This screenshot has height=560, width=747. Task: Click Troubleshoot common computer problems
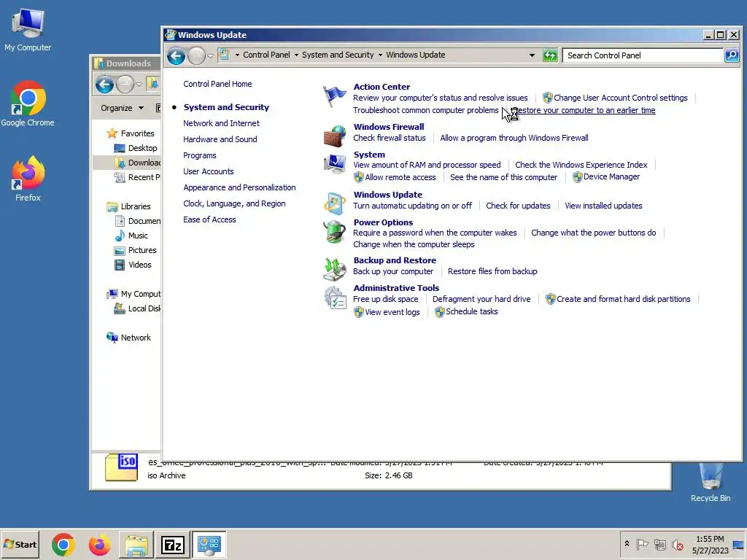pyautogui.click(x=426, y=110)
